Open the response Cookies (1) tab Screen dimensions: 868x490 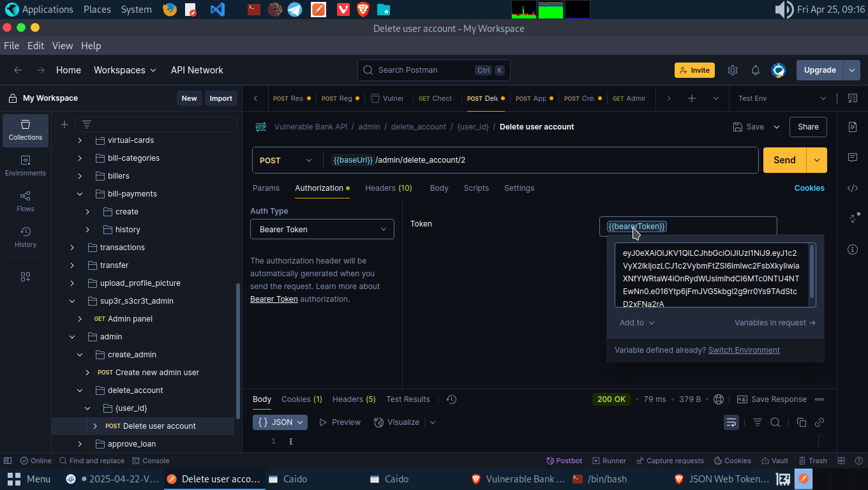(x=302, y=399)
